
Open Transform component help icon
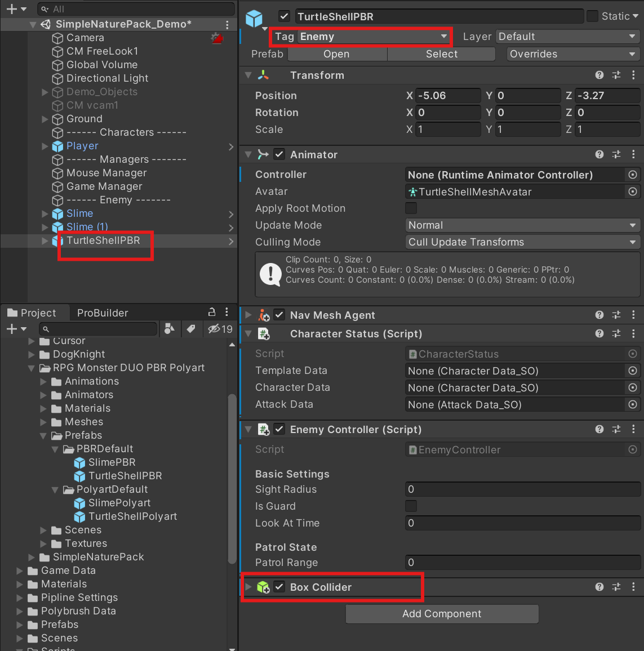coord(599,75)
